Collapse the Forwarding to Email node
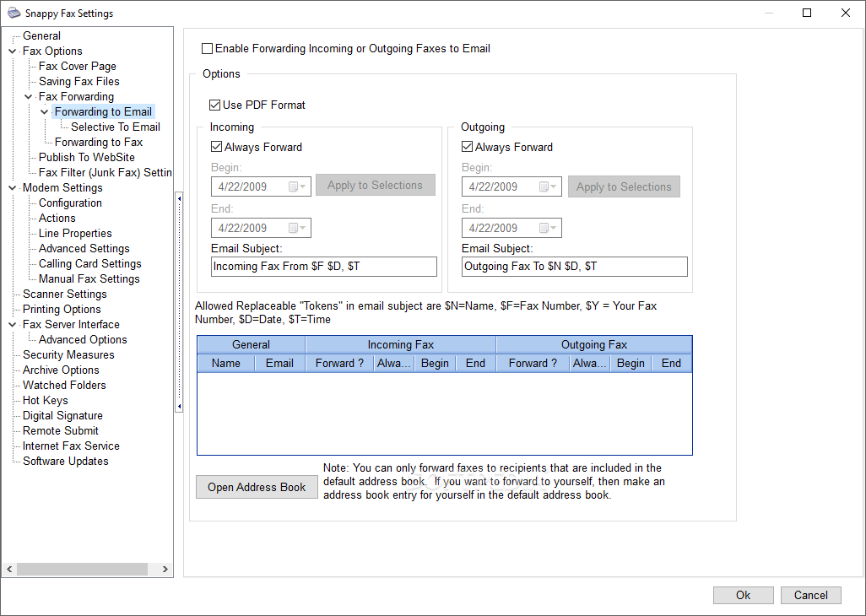 [x=45, y=112]
